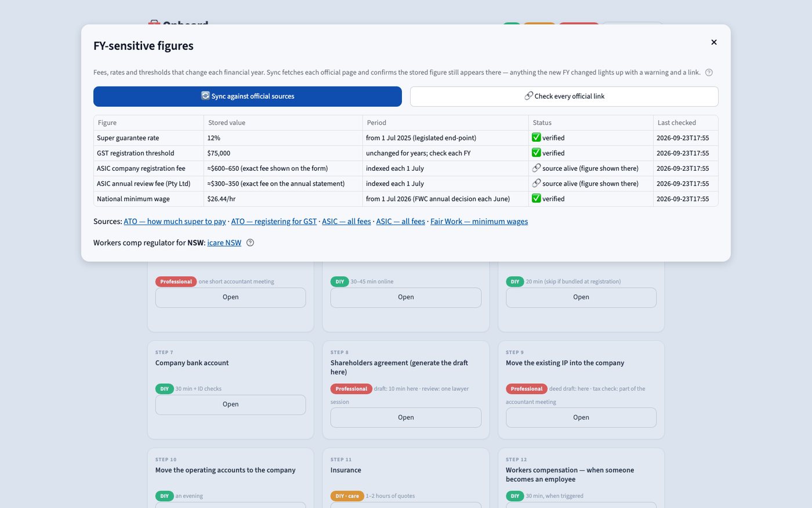Screen dimensions: 812x508
Task: Click the Stored value column header
Action: [283, 123]
